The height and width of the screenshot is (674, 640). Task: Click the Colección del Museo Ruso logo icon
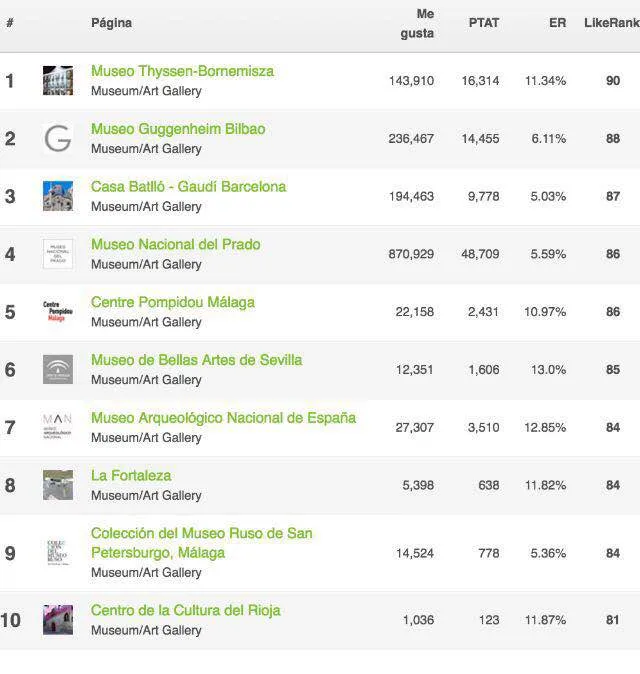coord(57,553)
